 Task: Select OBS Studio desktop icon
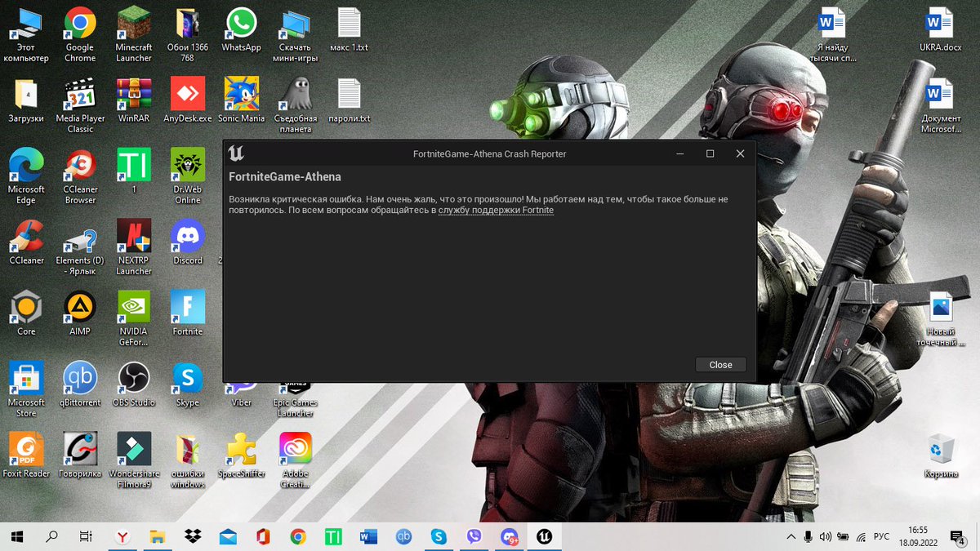(134, 384)
